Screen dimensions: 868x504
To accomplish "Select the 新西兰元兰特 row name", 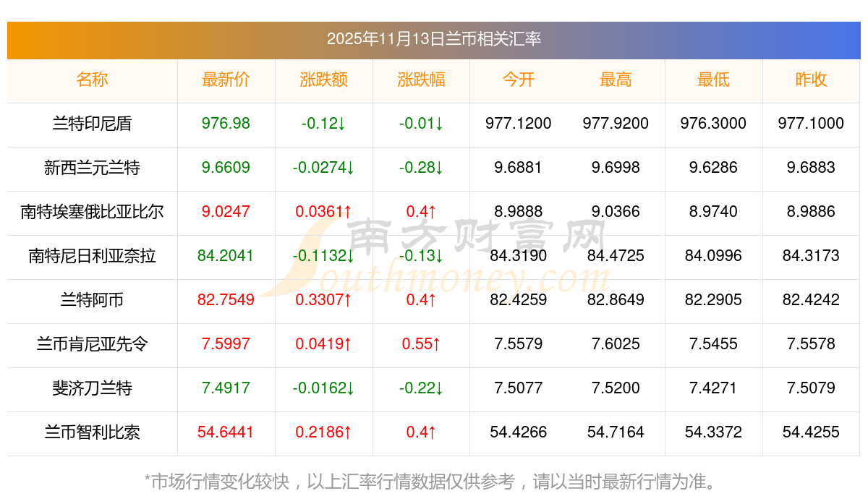I will (x=92, y=168).
